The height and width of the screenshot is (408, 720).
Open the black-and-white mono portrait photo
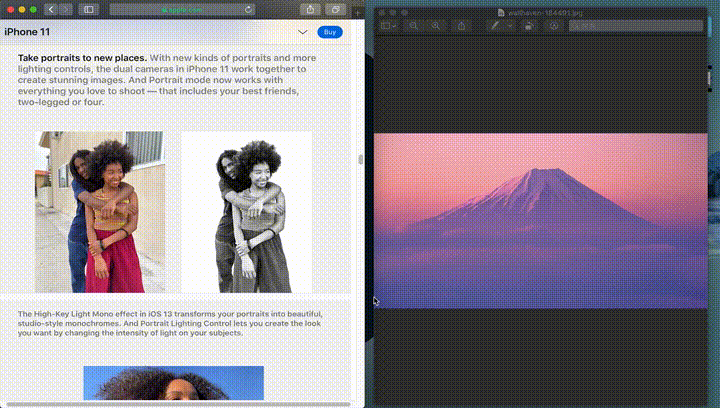(247, 212)
